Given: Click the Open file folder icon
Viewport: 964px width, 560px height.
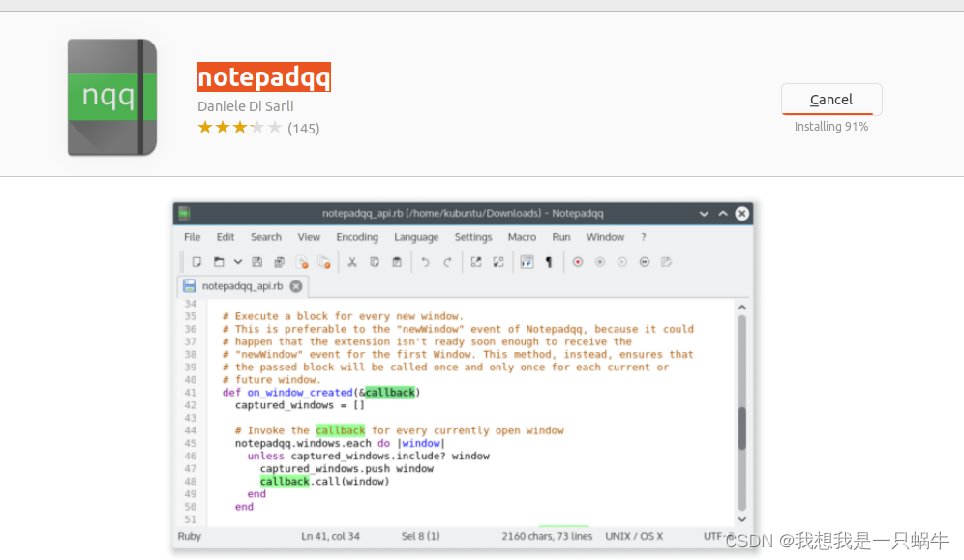Looking at the screenshot, I should [218, 262].
